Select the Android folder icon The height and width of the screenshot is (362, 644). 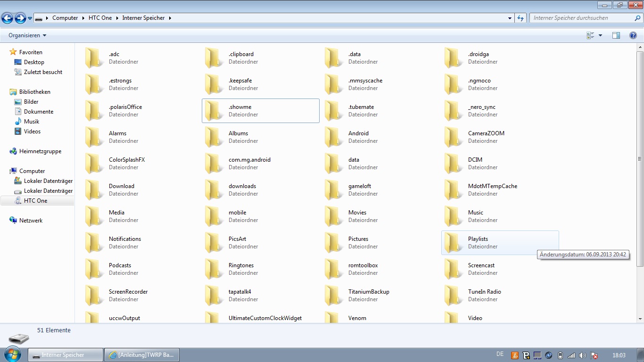pos(332,137)
